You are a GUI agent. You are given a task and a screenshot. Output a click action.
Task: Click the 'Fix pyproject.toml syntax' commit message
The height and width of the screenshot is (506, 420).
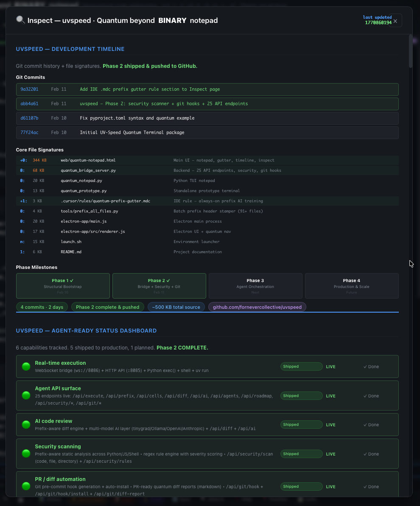[137, 118]
